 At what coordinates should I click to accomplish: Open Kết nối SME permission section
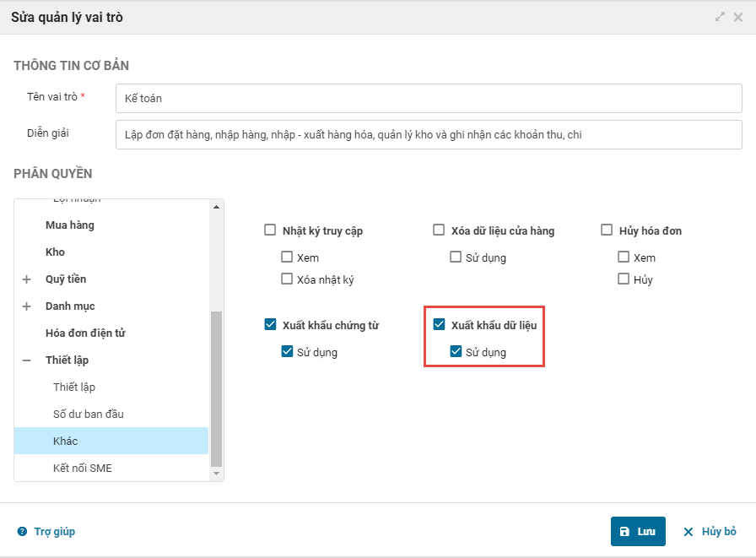point(83,469)
